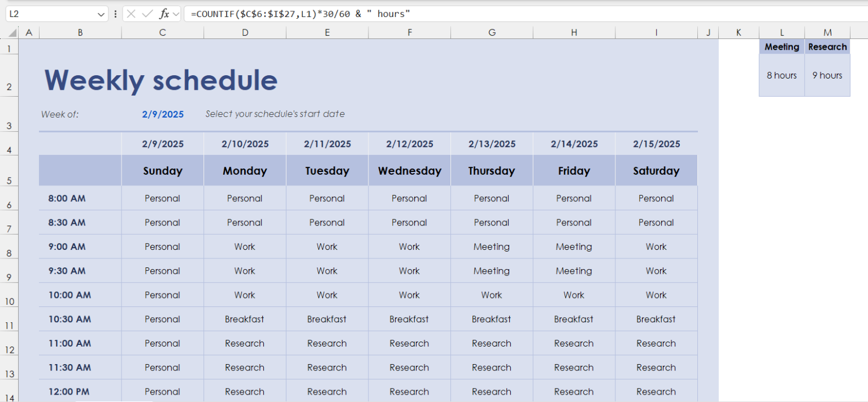Click the cell displaying 9 hours
868x402 pixels.
[827, 75]
